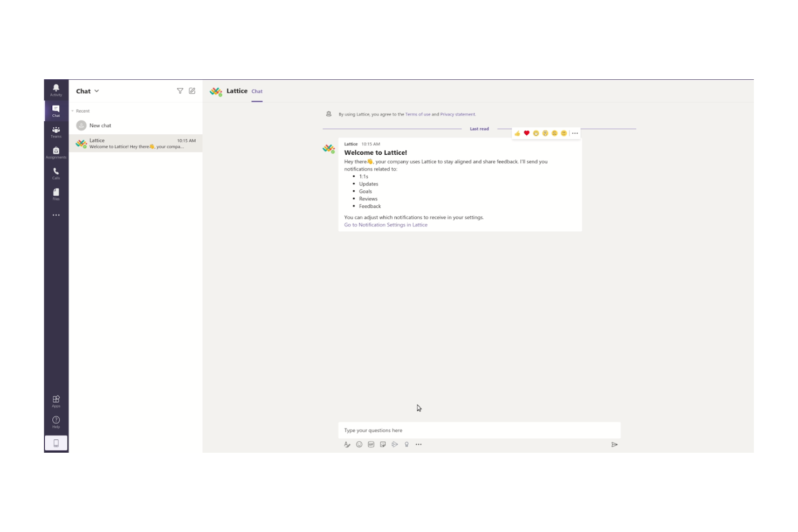Image resolution: width=798 pixels, height=532 pixels.
Task: Click the 'Last read' divider label
Action: coord(479,129)
